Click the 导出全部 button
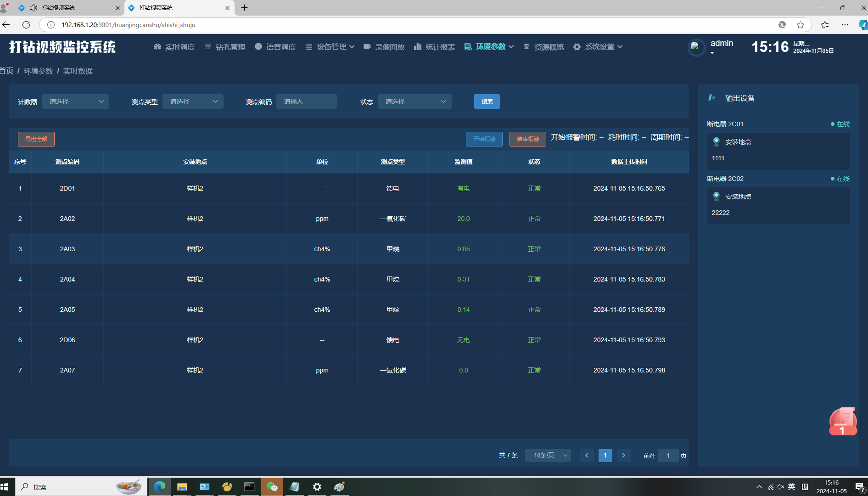The height and width of the screenshot is (496, 868). (x=36, y=139)
